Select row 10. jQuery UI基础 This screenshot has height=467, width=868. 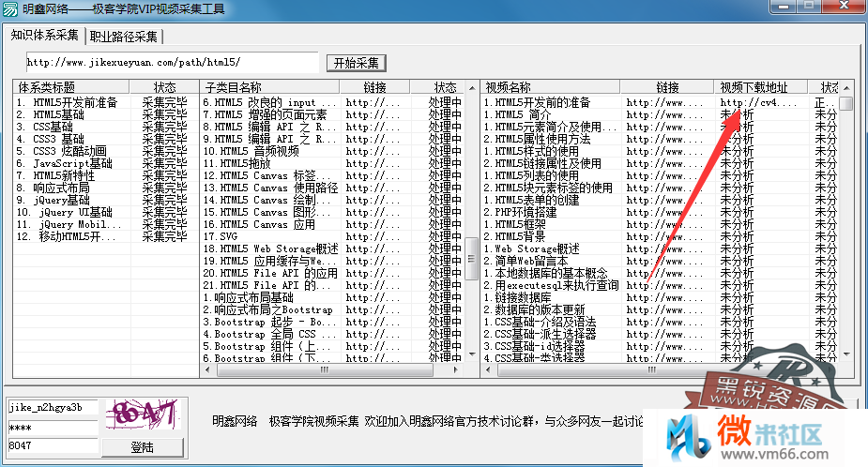64,212
